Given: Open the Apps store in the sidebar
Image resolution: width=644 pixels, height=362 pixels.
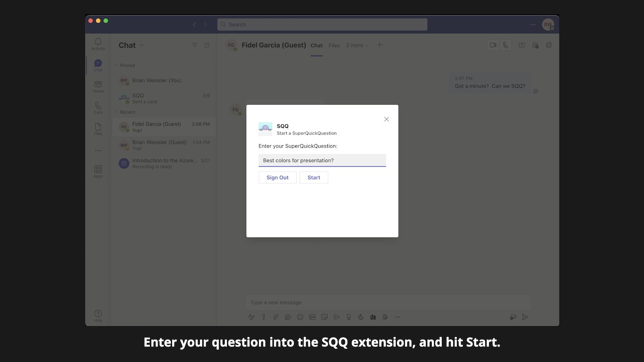Looking at the screenshot, I should point(98,172).
